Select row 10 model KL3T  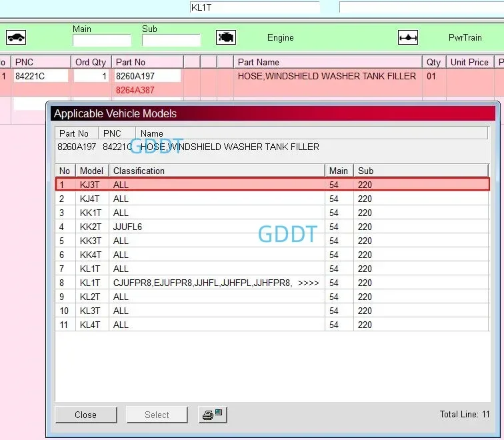point(272,311)
